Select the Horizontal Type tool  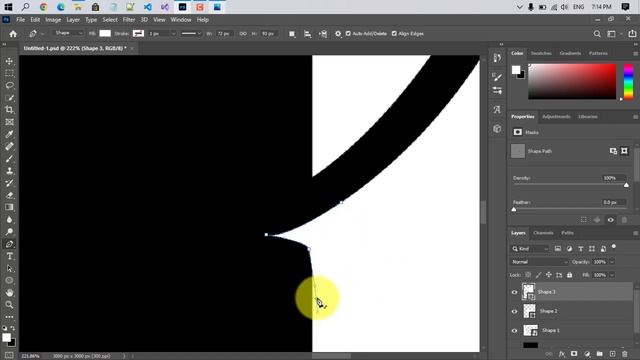(9, 256)
